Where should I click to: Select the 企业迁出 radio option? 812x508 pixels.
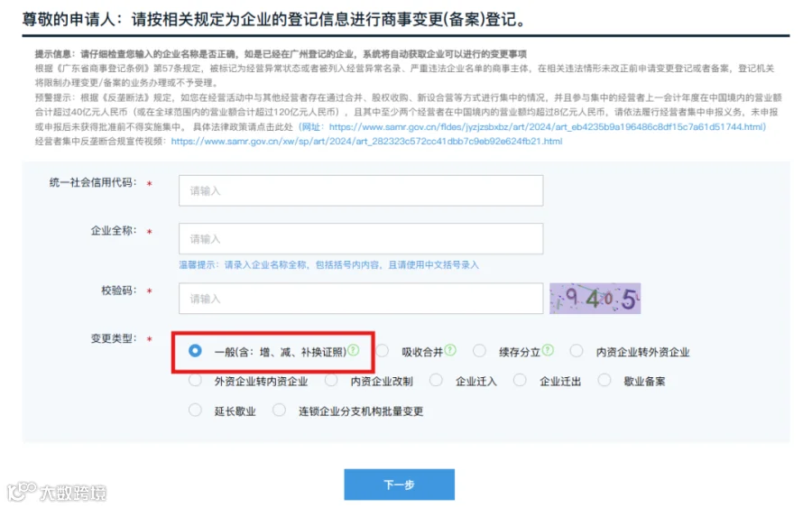(x=520, y=381)
